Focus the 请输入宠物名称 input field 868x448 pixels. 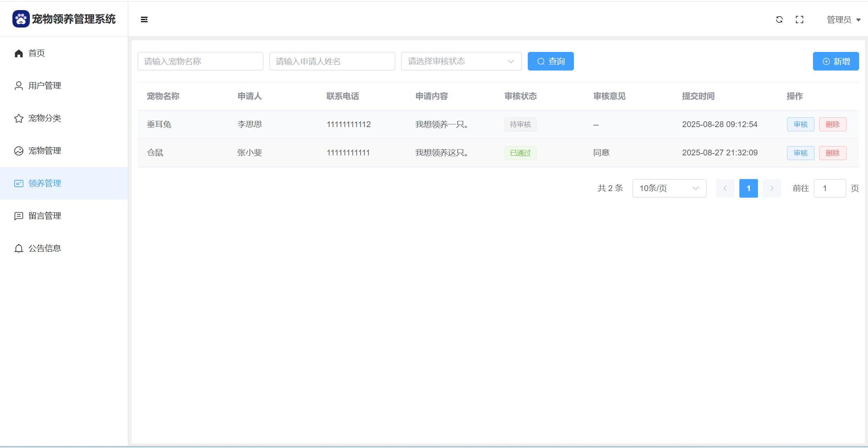200,61
